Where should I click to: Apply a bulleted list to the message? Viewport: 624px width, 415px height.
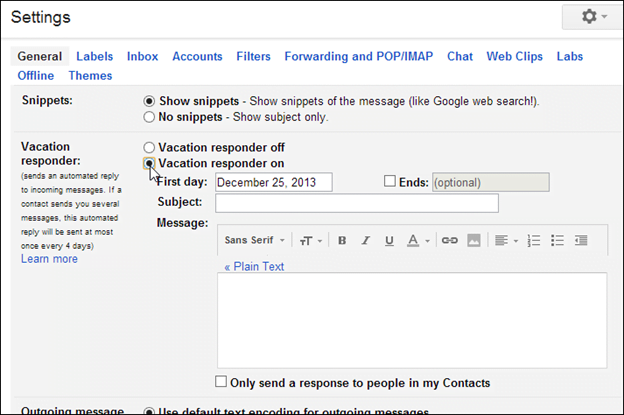[557, 240]
